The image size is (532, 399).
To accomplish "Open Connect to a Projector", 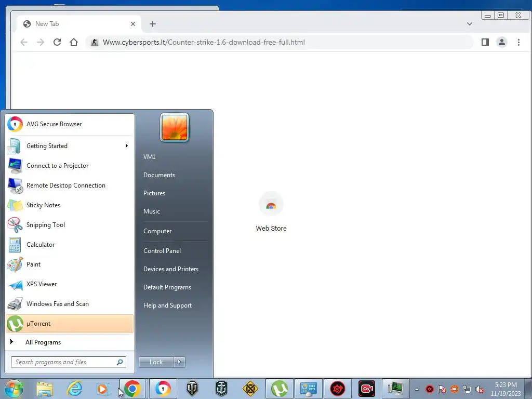I will [x=70, y=166].
